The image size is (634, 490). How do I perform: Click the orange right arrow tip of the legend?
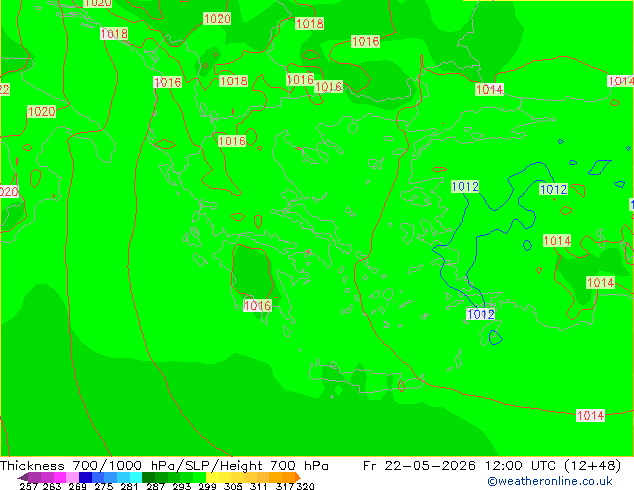(x=298, y=477)
